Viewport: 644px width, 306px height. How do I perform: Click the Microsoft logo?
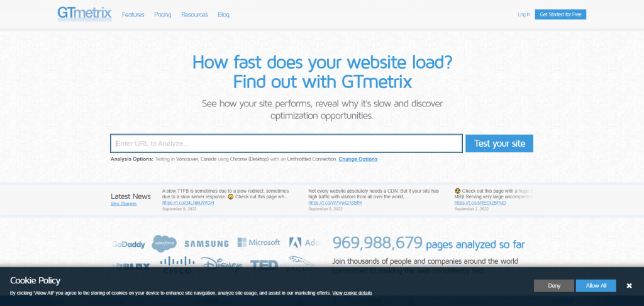pos(258,242)
